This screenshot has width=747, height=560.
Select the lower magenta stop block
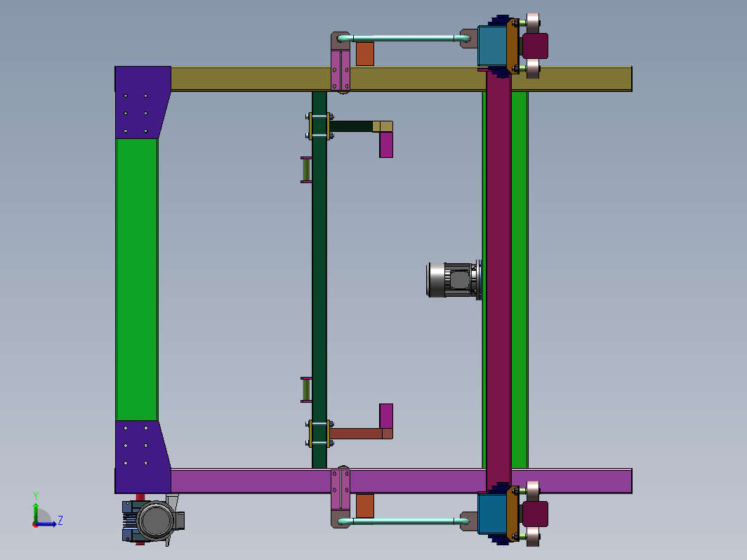pyautogui.click(x=386, y=416)
